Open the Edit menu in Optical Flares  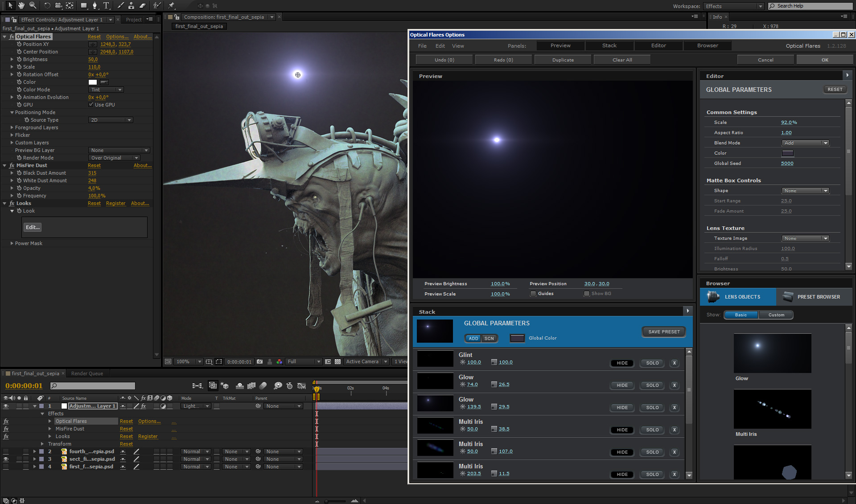(440, 46)
